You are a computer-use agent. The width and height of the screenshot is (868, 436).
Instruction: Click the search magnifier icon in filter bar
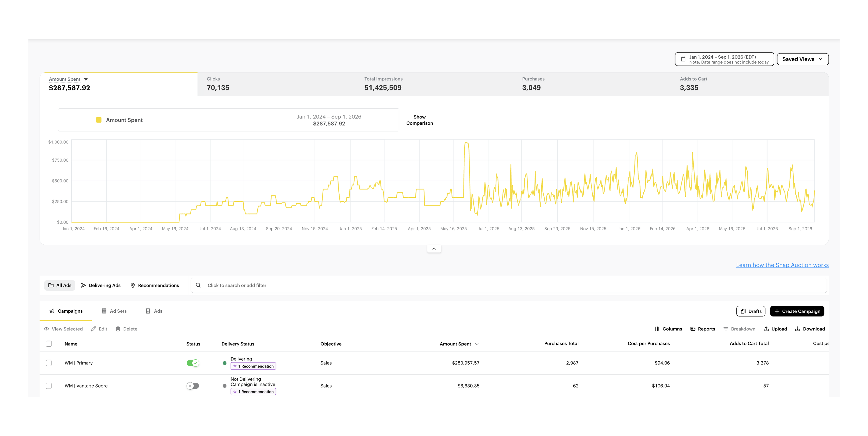coord(198,285)
